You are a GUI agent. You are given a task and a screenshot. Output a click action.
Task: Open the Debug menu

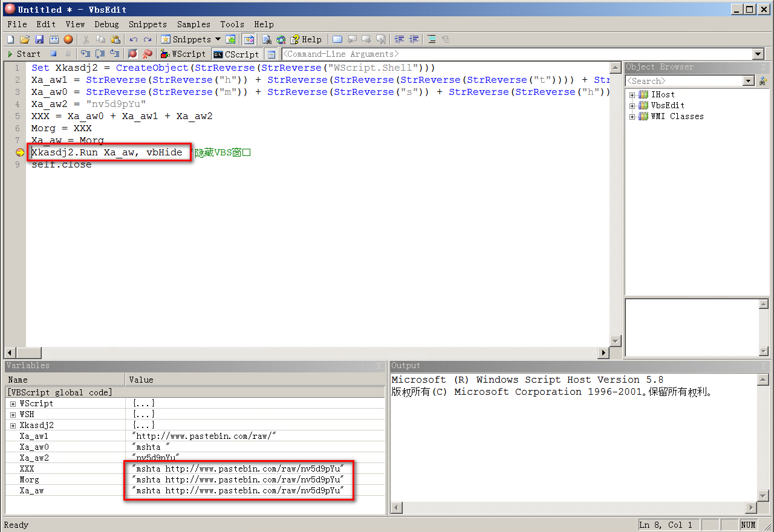106,24
